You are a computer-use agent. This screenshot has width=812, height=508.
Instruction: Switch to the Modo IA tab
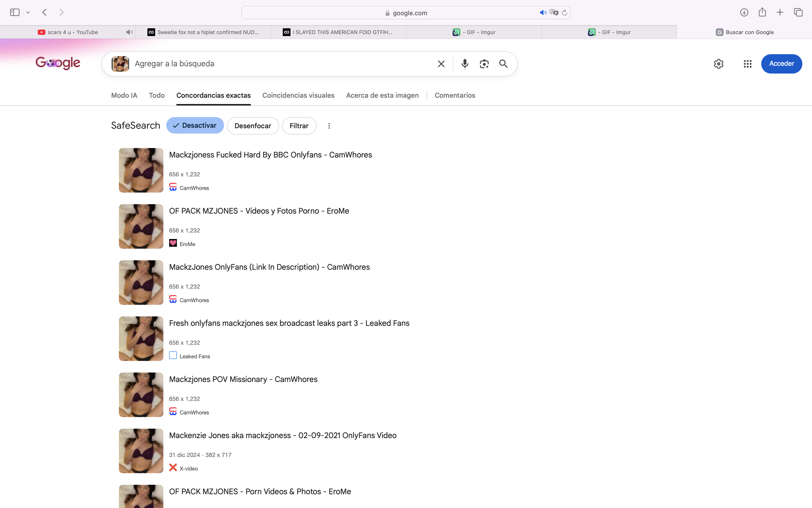124,95
